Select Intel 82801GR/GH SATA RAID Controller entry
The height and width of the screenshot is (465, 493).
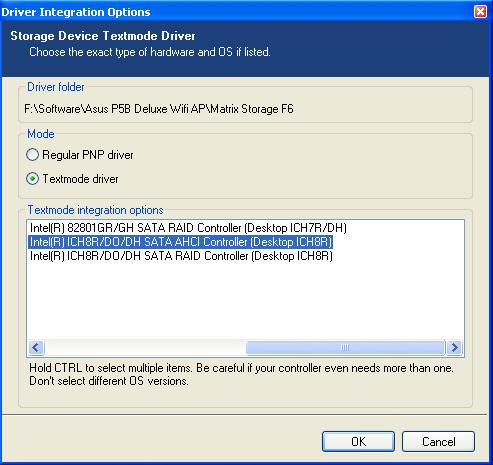pos(188,228)
